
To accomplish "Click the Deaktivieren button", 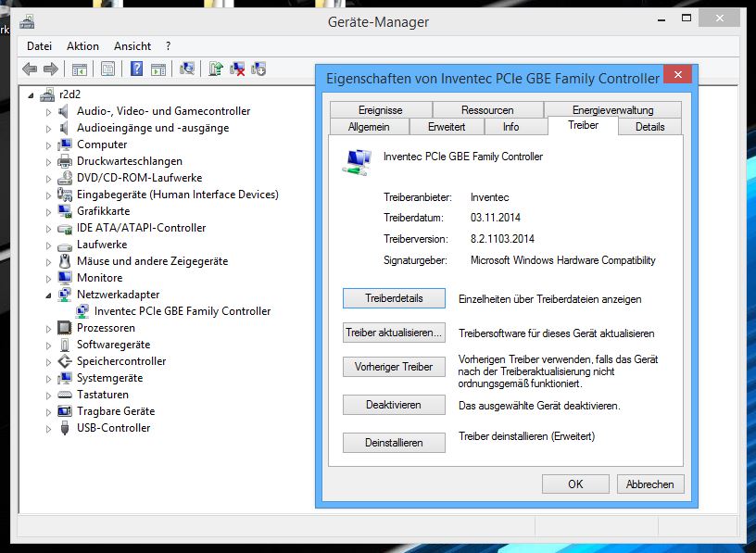I will (394, 405).
